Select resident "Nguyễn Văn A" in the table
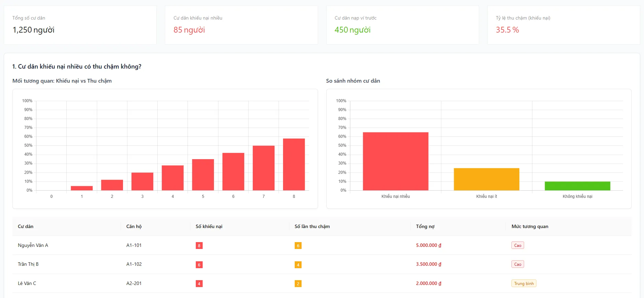The image size is (644, 298). pyautogui.click(x=33, y=245)
